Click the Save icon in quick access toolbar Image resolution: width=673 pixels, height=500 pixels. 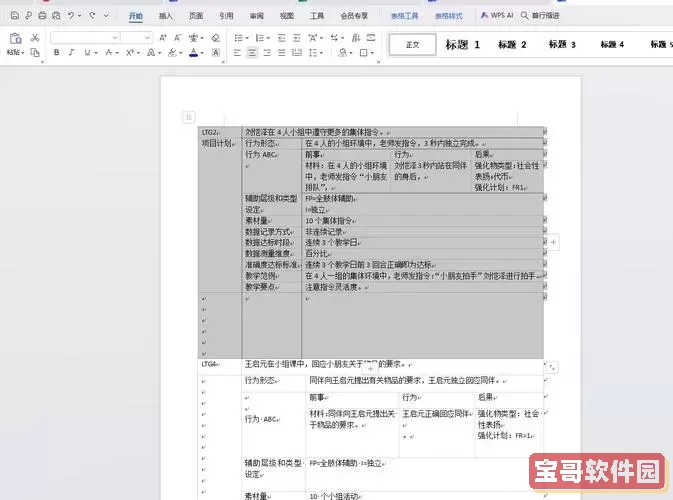pos(15,15)
